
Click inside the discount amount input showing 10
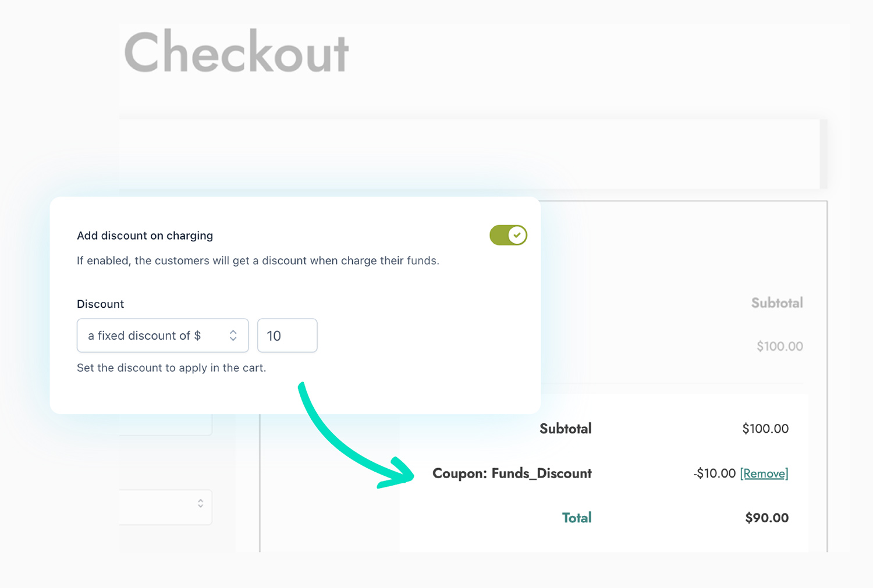coord(287,336)
